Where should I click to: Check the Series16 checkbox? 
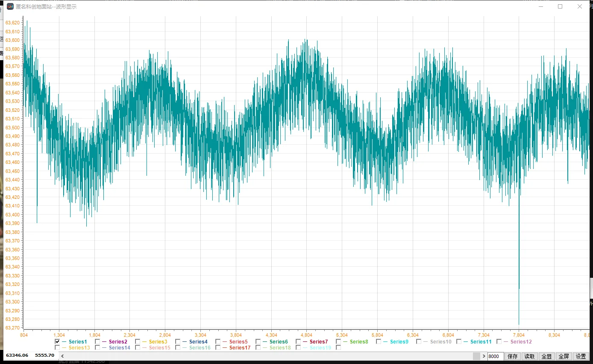(x=178, y=348)
